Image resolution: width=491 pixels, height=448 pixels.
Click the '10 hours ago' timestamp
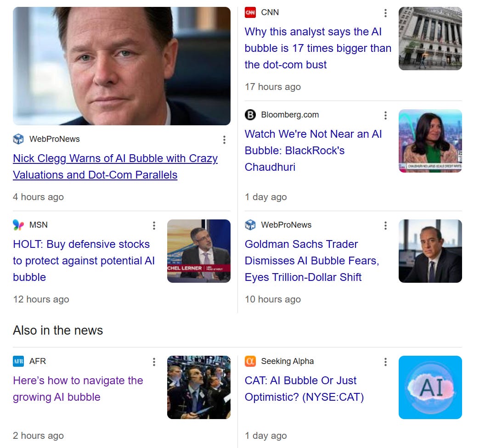tap(273, 299)
